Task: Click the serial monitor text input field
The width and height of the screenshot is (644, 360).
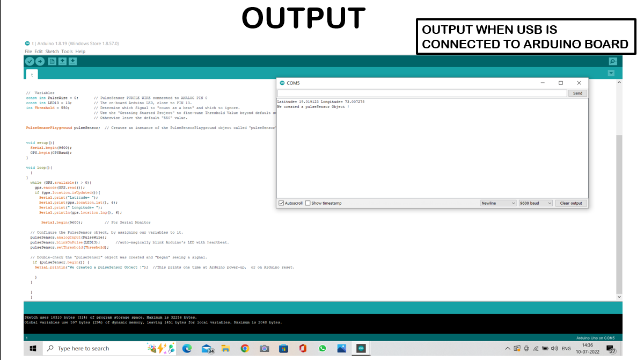Action: point(422,93)
